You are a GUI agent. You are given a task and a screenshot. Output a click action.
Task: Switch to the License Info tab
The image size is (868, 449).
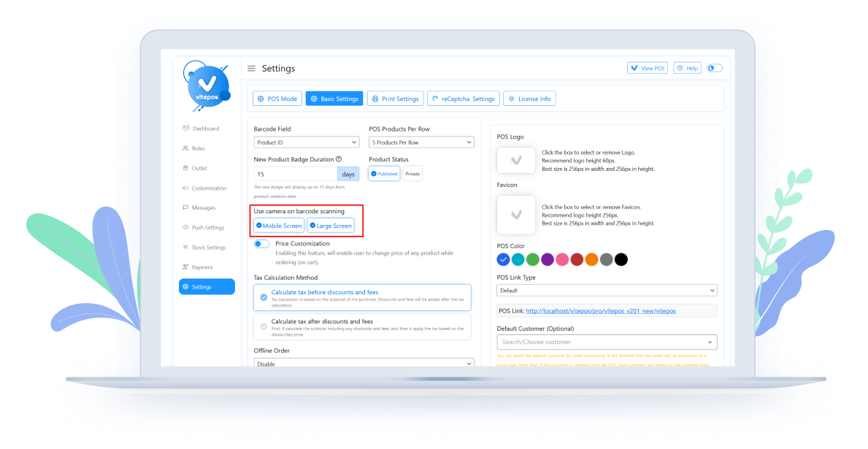tap(529, 99)
